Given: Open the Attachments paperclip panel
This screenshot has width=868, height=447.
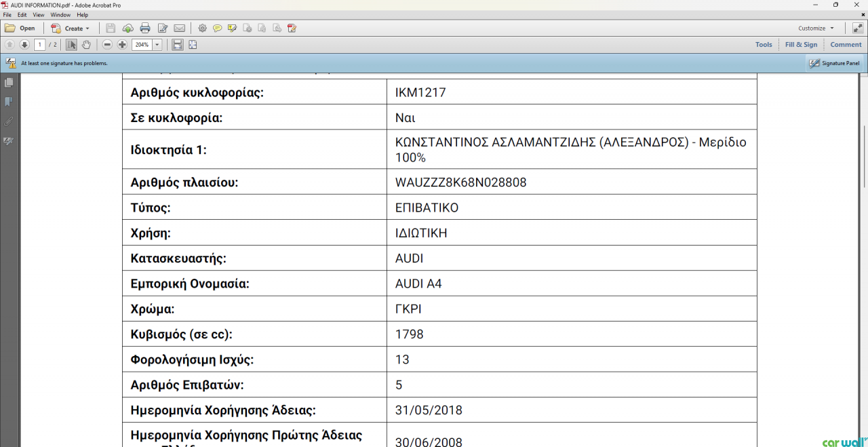Looking at the screenshot, I should pyautogui.click(x=9, y=121).
